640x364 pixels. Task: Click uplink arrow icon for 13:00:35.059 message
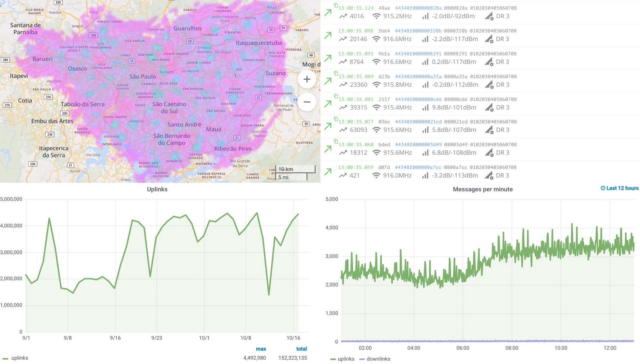328,172
